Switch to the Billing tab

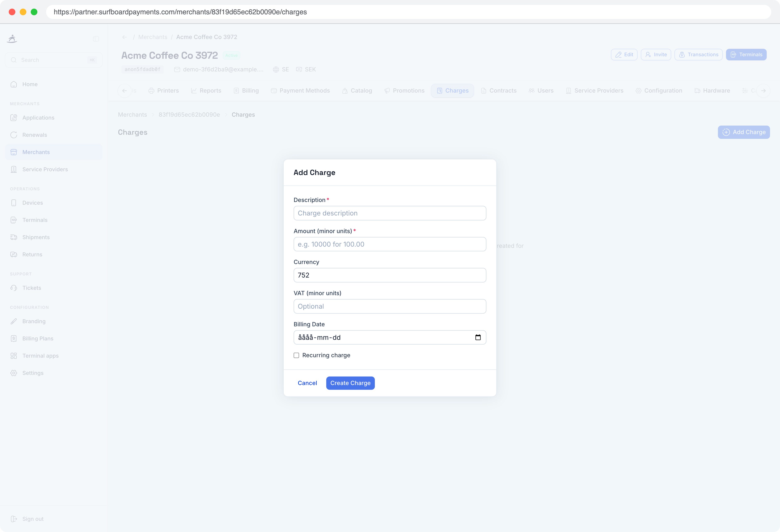246,91
